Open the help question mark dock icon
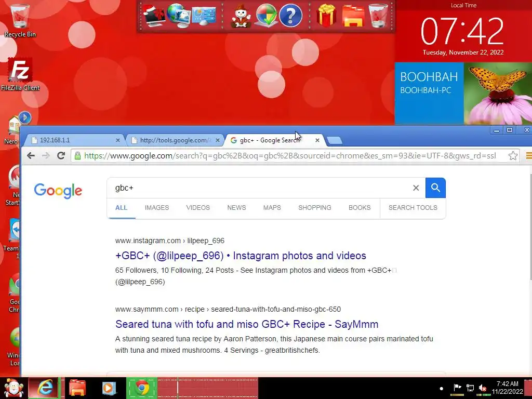 point(290,16)
